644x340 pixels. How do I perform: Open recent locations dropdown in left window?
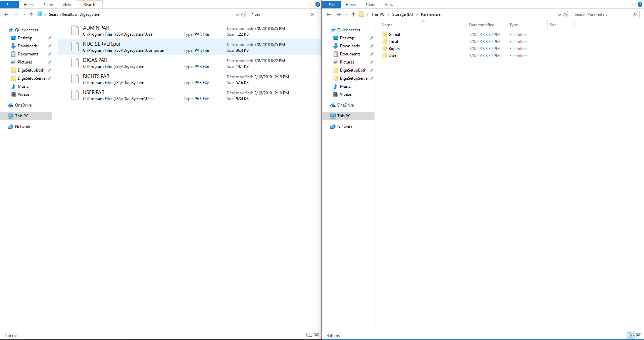click(24, 14)
